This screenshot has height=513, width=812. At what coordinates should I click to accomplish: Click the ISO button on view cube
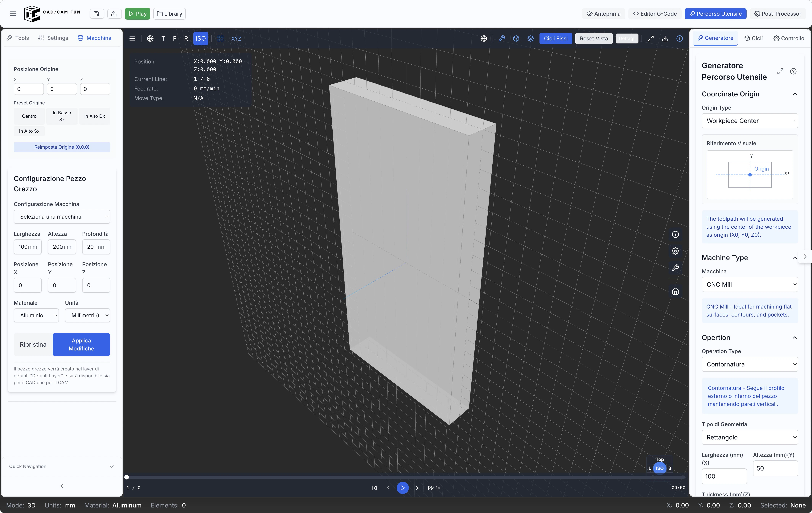coord(660,468)
